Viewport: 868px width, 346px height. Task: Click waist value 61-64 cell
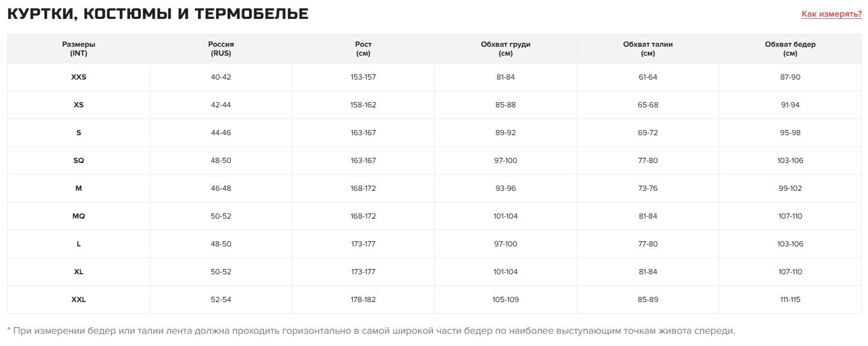pyautogui.click(x=648, y=77)
